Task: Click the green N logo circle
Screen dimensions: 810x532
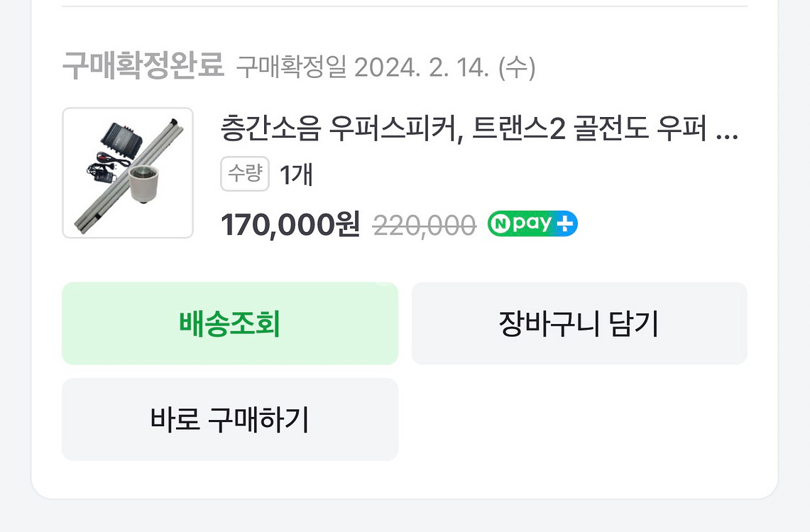Action: coord(500,224)
